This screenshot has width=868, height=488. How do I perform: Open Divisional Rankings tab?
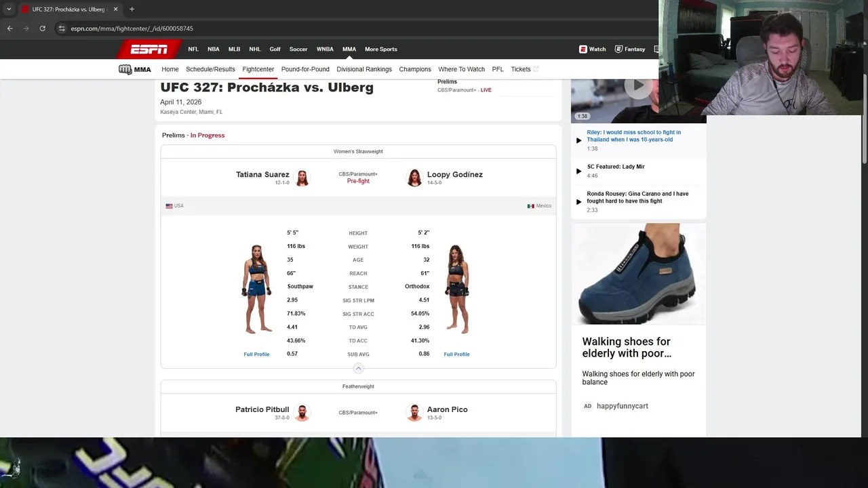coord(364,69)
